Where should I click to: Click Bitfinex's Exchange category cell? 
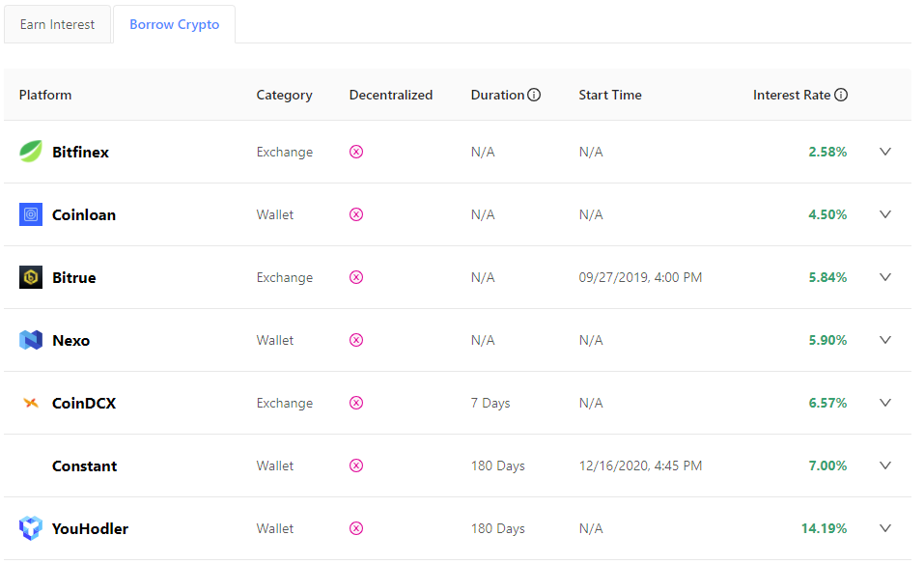(285, 152)
